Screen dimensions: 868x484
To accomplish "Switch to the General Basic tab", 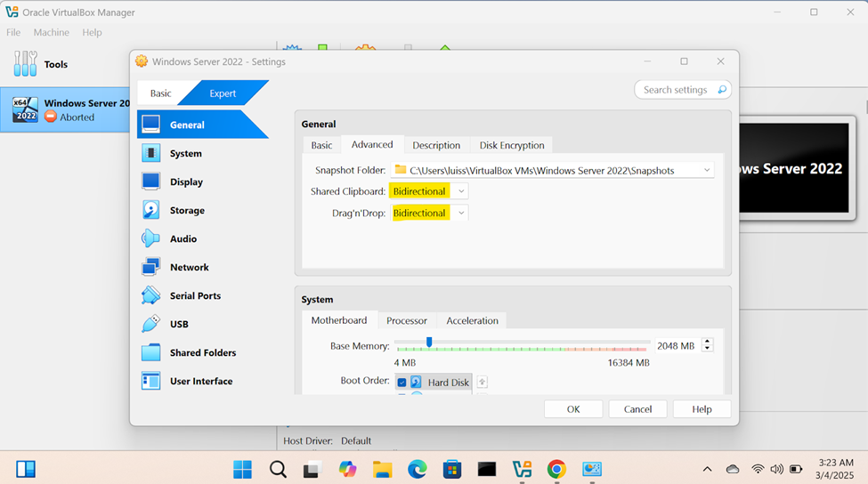I will pos(321,145).
